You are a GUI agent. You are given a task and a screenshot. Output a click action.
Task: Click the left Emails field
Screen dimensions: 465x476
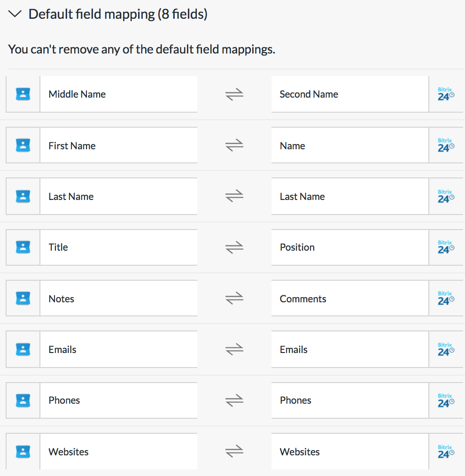pos(119,349)
